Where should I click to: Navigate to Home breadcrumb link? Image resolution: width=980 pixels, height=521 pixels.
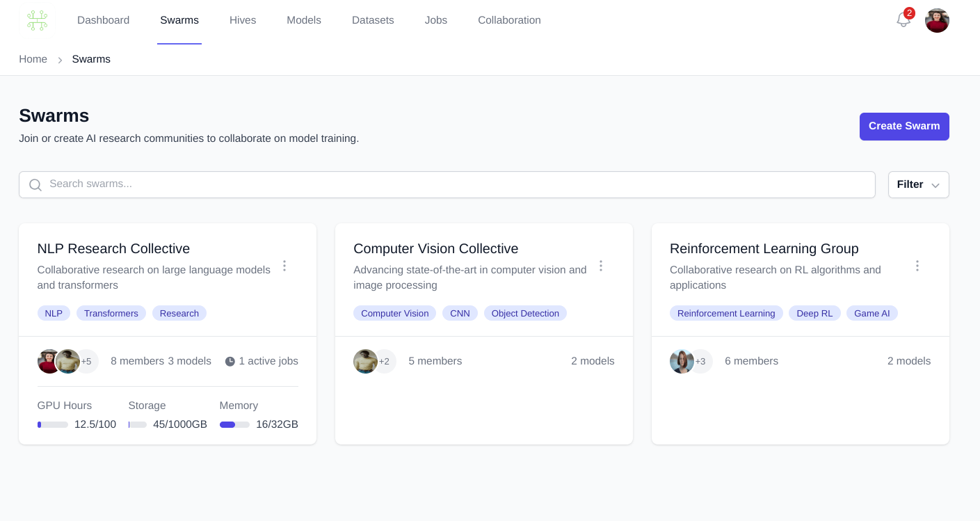point(33,59)
